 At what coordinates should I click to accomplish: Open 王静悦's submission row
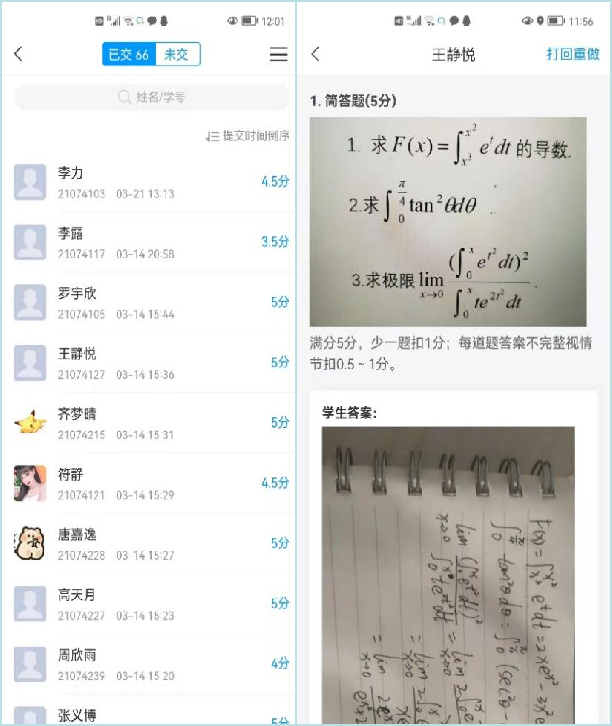point(149,363)
